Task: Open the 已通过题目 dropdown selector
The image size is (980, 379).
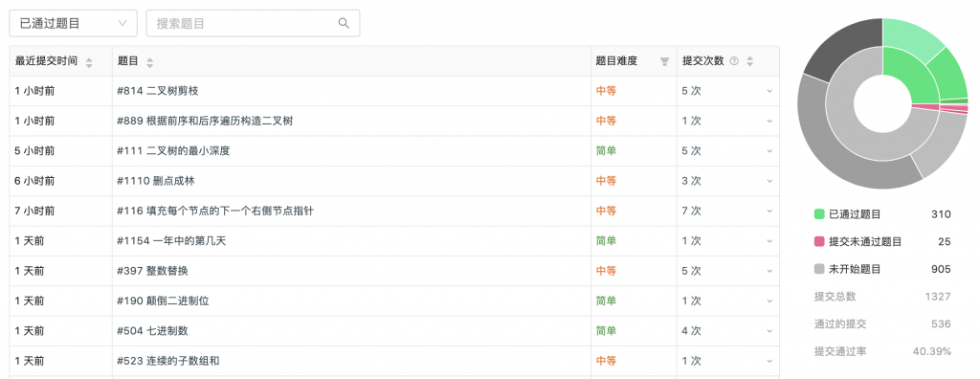Action: (73, 23)
